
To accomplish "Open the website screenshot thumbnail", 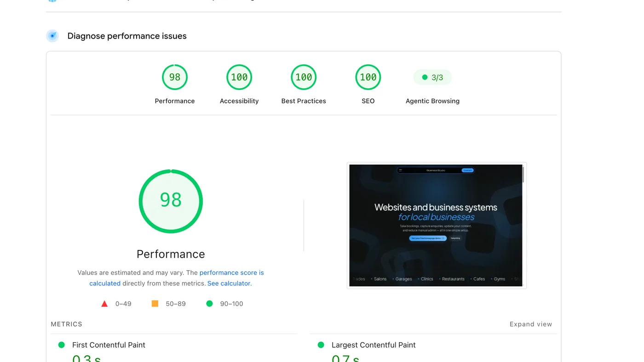I will [437, 225].
